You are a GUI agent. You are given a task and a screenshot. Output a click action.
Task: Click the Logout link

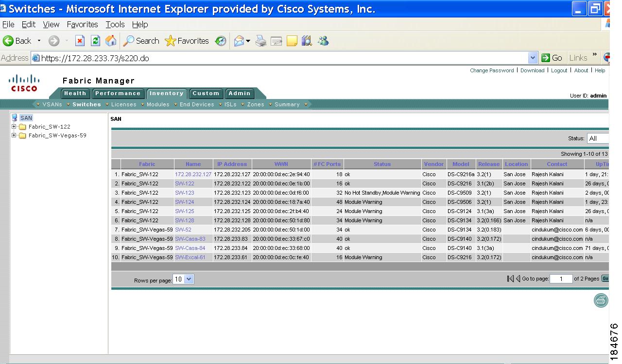coord(559,70)
